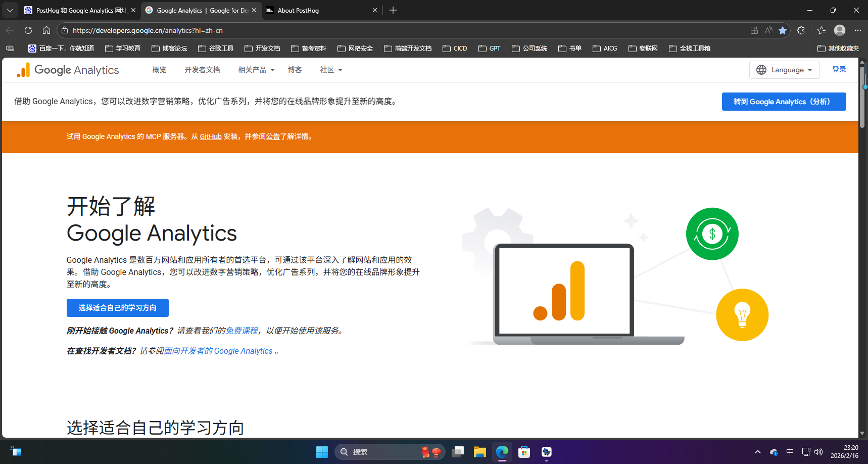Click 转到 Google Analytics（分析）button

pos(784,101)
